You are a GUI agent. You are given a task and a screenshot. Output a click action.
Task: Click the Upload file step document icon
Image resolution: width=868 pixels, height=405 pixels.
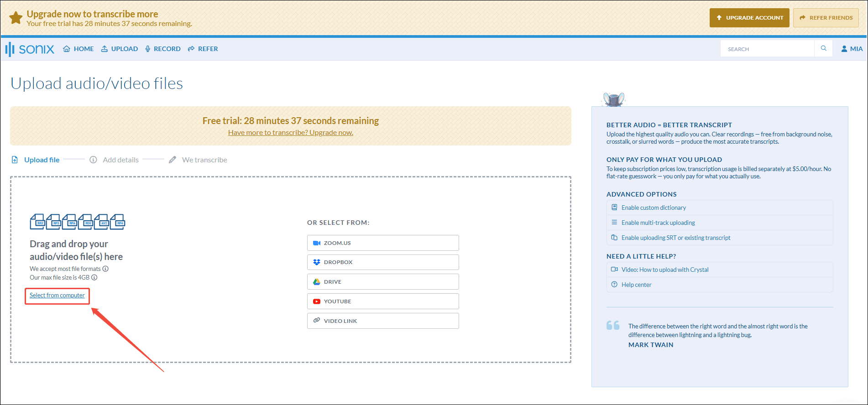[x=15, y=160]
